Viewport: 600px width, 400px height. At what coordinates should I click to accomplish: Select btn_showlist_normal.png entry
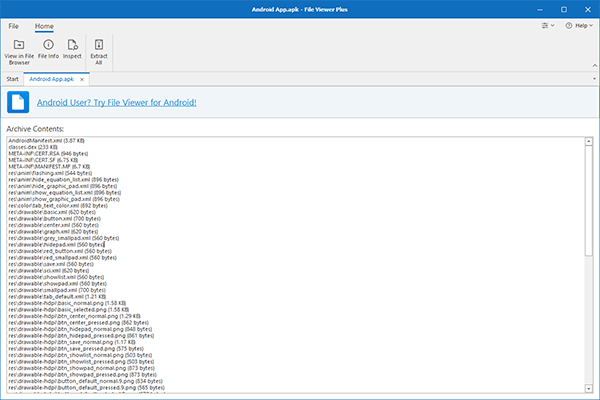[x=80, y=356]
